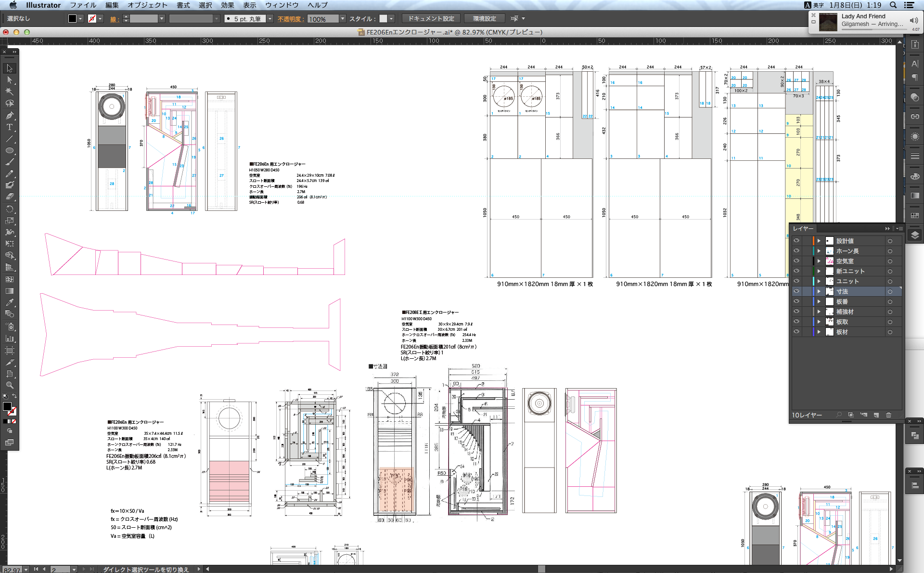This screenshot has height=573, width=924.
Task: Select the Eyedropper tool
Action: [9, 302]
